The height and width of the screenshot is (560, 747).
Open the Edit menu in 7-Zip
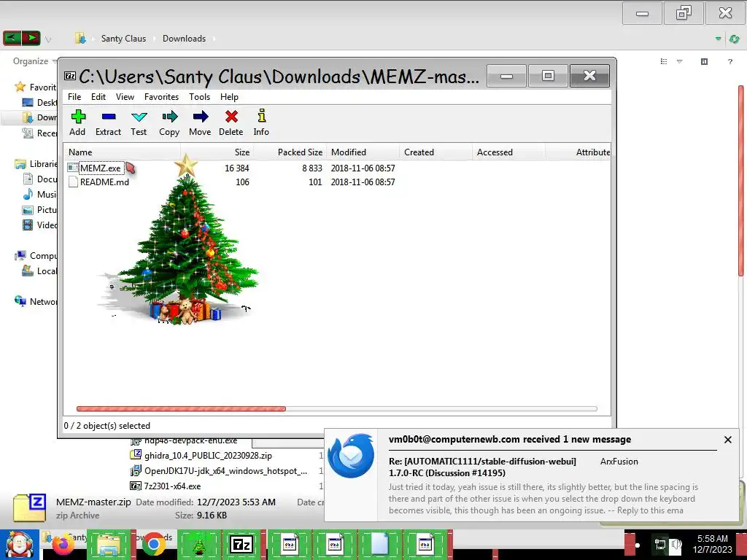point(98,97)
